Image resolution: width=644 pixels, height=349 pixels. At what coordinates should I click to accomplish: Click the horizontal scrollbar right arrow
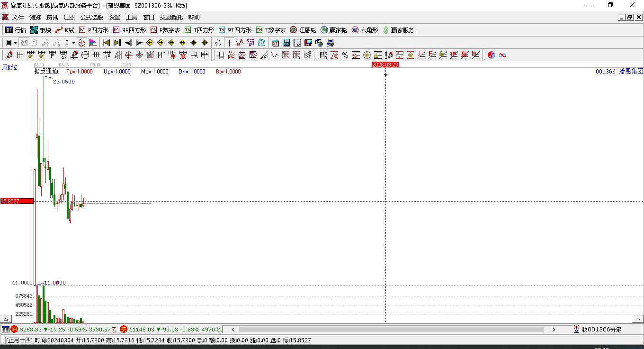(x=554, y=329)
